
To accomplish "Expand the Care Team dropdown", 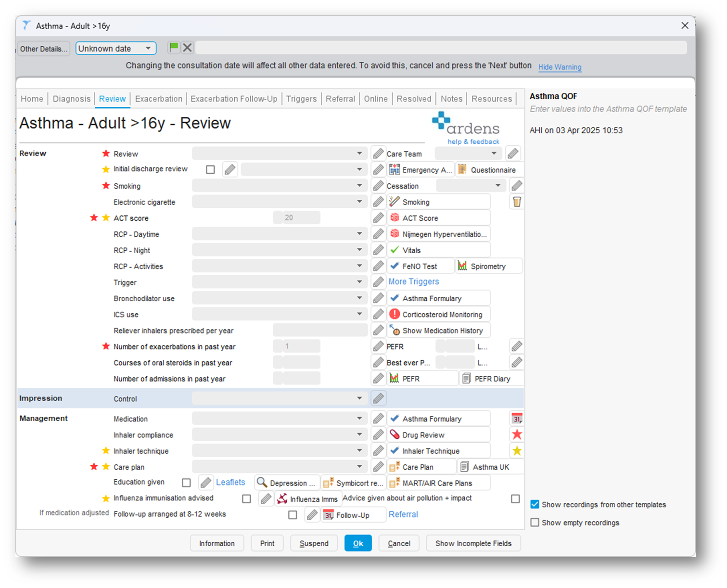I will click(469, 153).
